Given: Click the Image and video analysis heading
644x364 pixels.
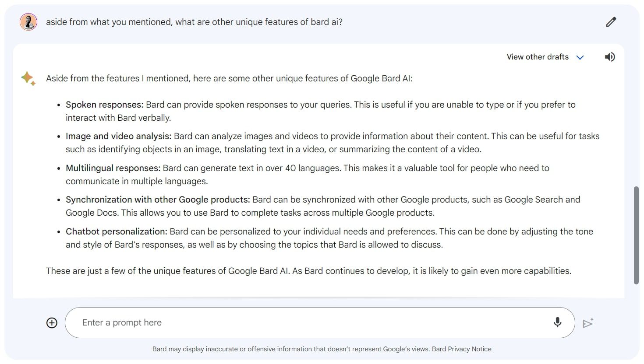Looking at the screenshot, I should [118, 136].
